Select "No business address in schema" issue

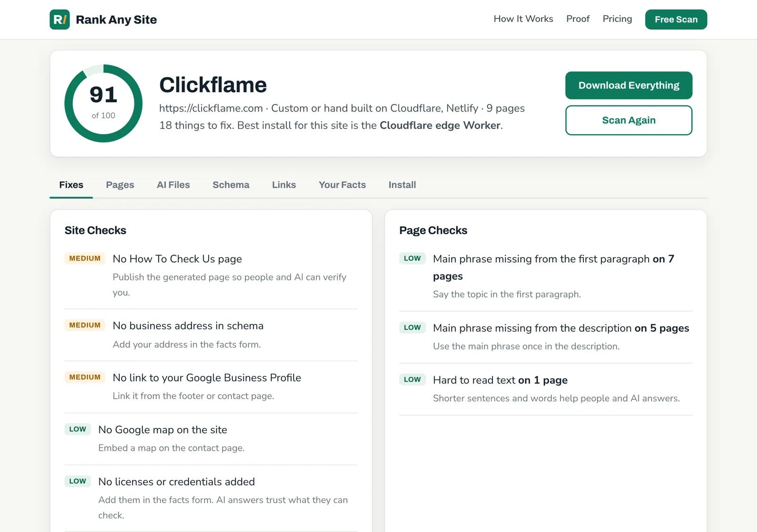coord(188,326)
